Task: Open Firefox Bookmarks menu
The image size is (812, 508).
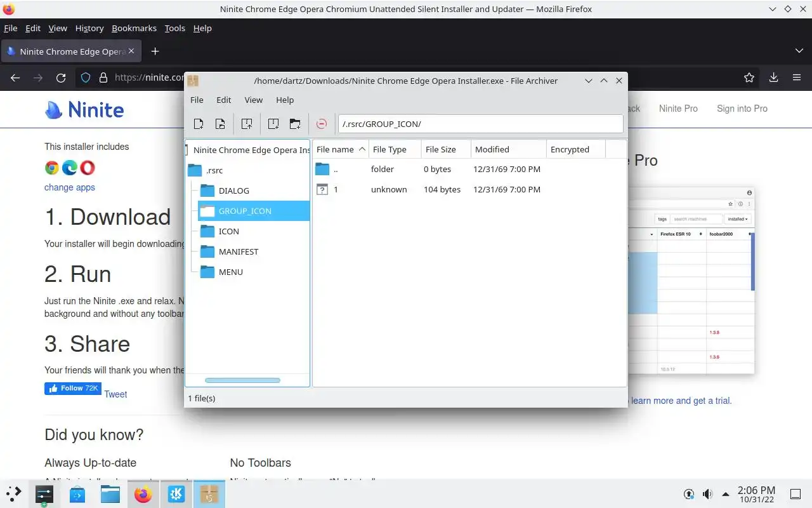Action: tap(134, 28)
